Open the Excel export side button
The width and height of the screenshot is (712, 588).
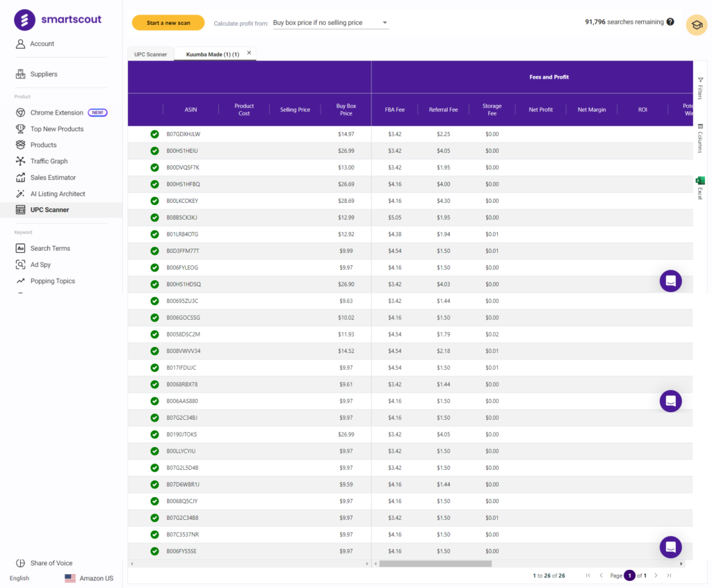[x=700, y=188]
